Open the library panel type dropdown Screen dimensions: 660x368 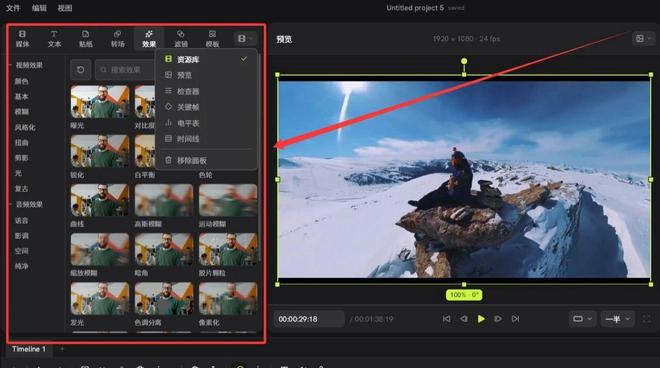click(245, 39)
